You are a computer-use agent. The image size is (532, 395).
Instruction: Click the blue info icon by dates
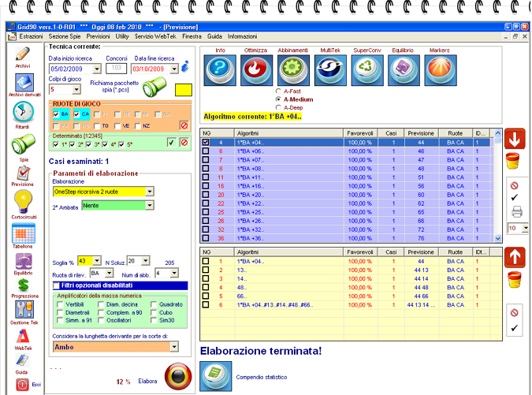[185, 66]
